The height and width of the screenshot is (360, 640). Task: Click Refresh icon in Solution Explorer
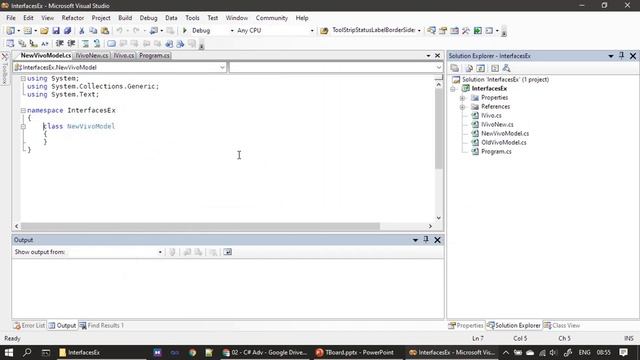click(x=480, y=68)
